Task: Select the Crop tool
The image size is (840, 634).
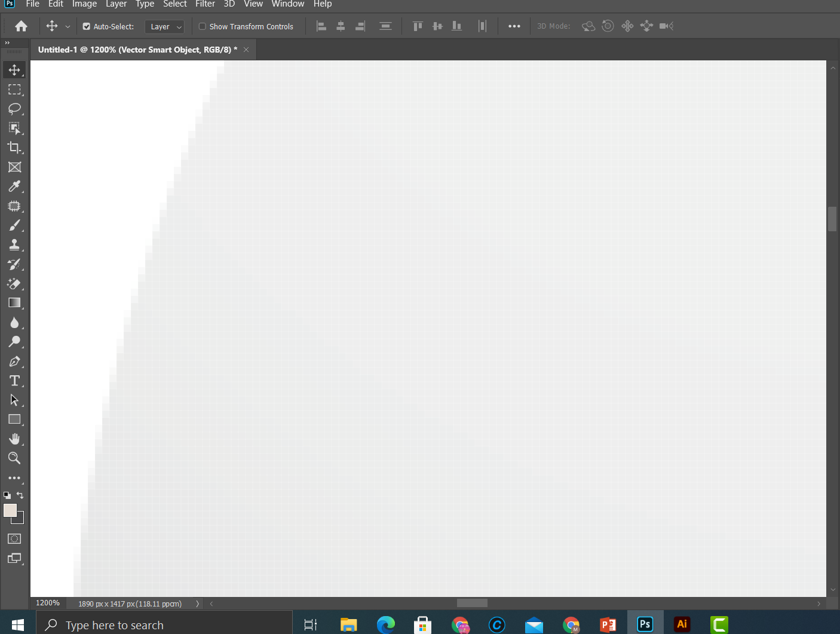Action: tap(14, 148)
